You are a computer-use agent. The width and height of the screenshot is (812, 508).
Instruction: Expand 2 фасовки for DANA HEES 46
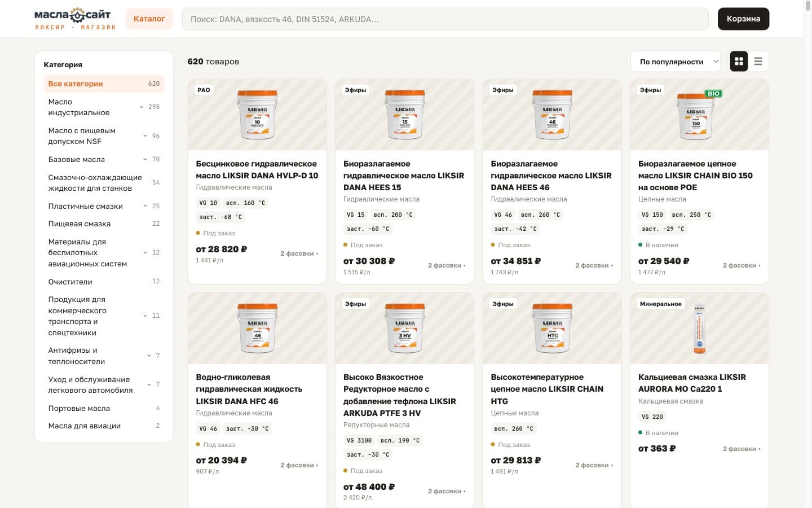click(594, 265)
